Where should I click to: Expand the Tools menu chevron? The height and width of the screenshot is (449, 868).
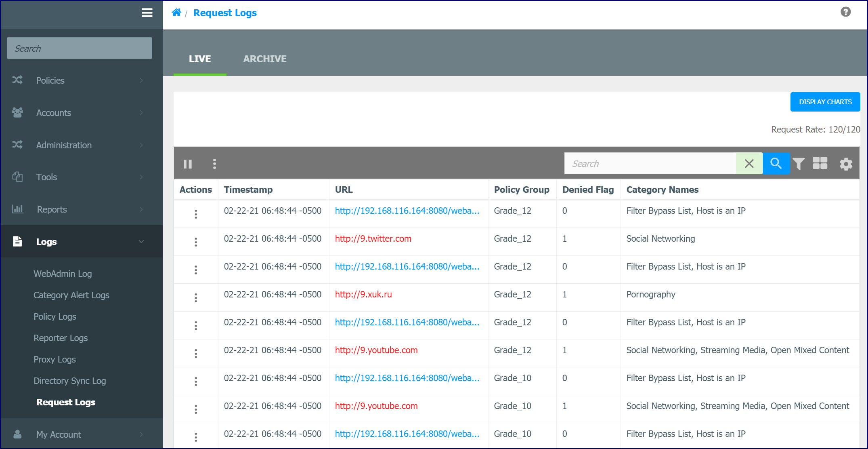[x=141, y=177]
